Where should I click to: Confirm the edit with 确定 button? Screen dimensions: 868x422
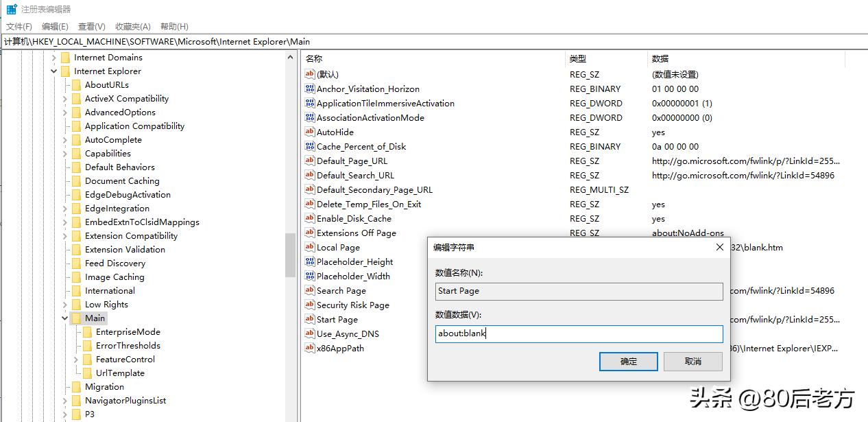pyautogui.click(x=628, y=362)
